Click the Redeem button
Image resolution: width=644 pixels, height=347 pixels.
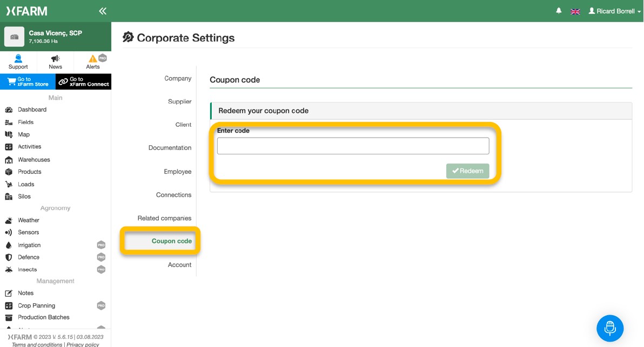click(x=468, y=171)
